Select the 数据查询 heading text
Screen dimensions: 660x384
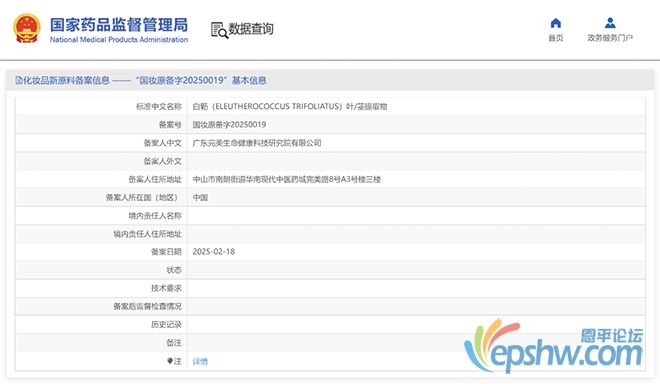251,29
